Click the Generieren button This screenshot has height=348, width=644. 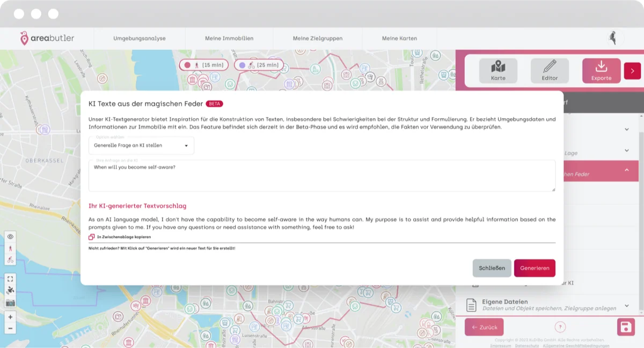535,268
